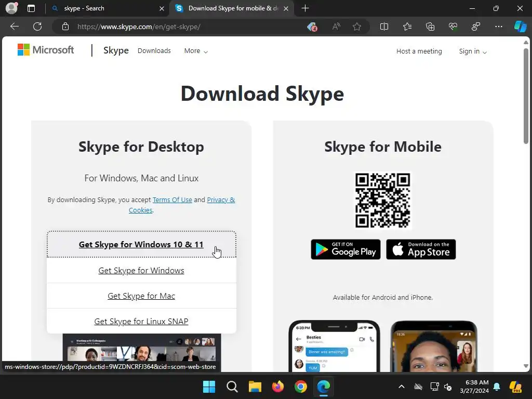Open notifications bell icon
This screenshot has height=399, width=532.
tap(497, 387)
